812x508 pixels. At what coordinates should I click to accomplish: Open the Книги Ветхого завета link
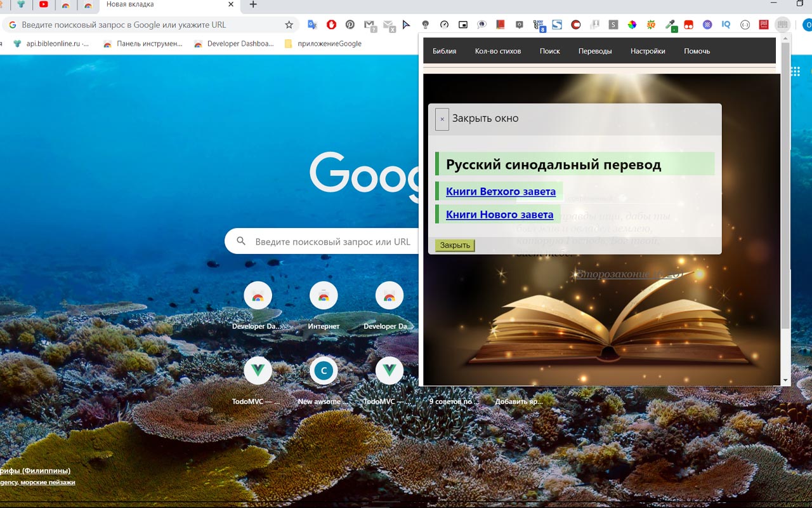[501, 191]
